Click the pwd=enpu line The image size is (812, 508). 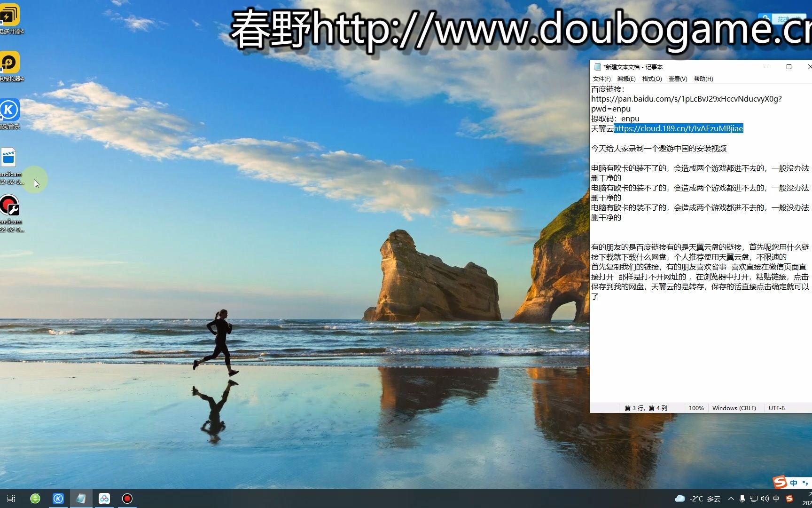point(611,109)
